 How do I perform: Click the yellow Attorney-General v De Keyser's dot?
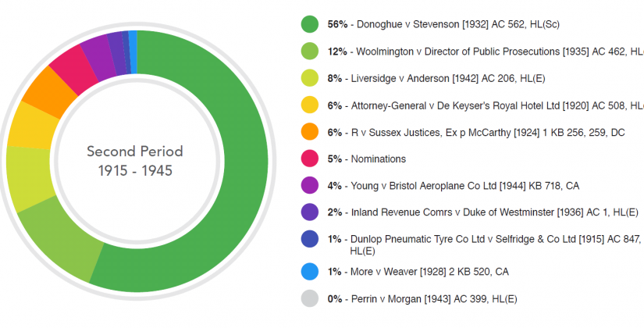tap(310, 105)
